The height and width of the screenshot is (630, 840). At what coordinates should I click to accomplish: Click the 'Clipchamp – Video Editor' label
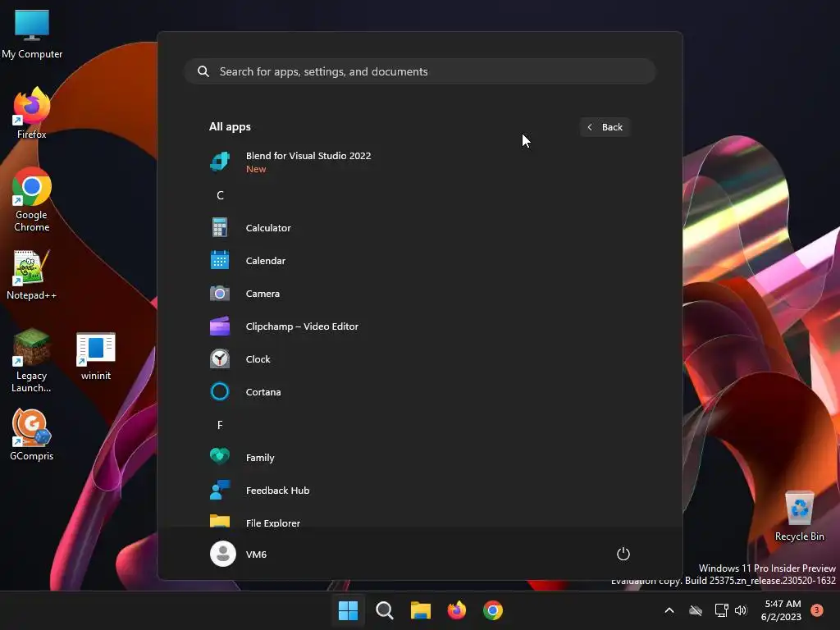pyautogui.click(x=302, y=326)
